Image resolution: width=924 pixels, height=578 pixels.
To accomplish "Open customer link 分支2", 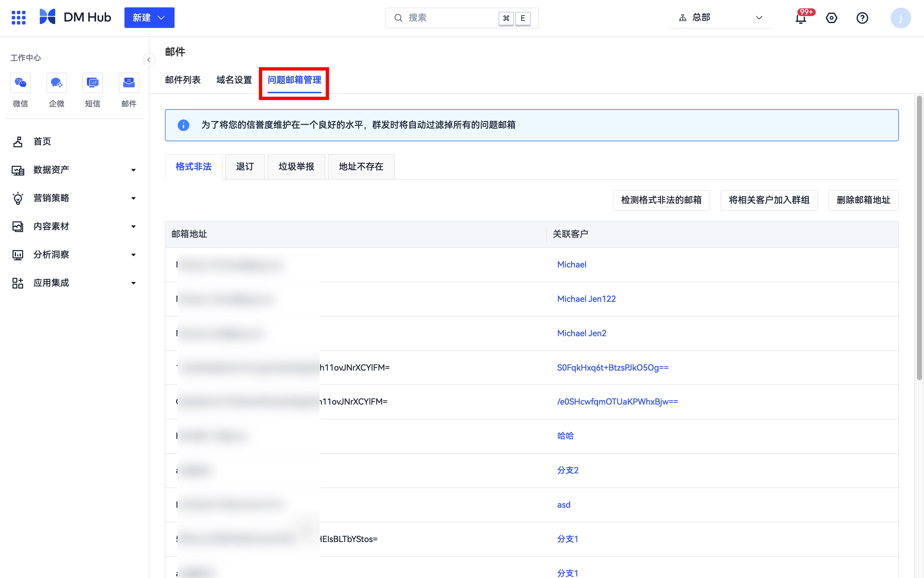I will click(568, 470).
